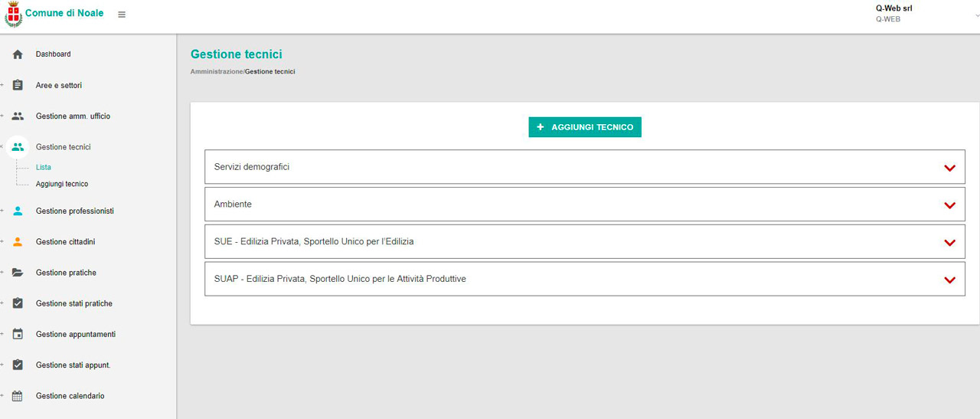Image resolution: width=980 pixels, height=419 pixels.
Task: Click the Q-WEB subtitle under account
Action: click(888, 19)
